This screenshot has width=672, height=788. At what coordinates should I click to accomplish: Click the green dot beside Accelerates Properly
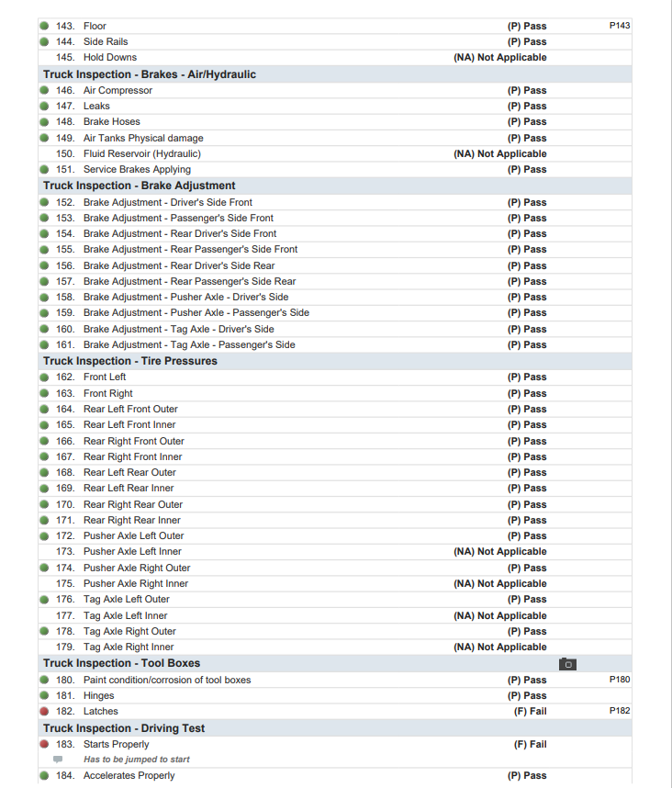click(x=44, y=776)
